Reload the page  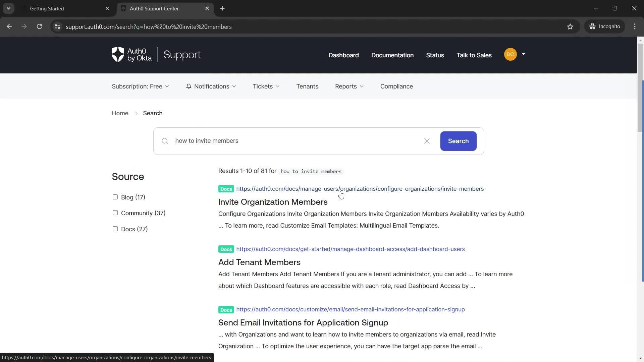pos(39,26)
